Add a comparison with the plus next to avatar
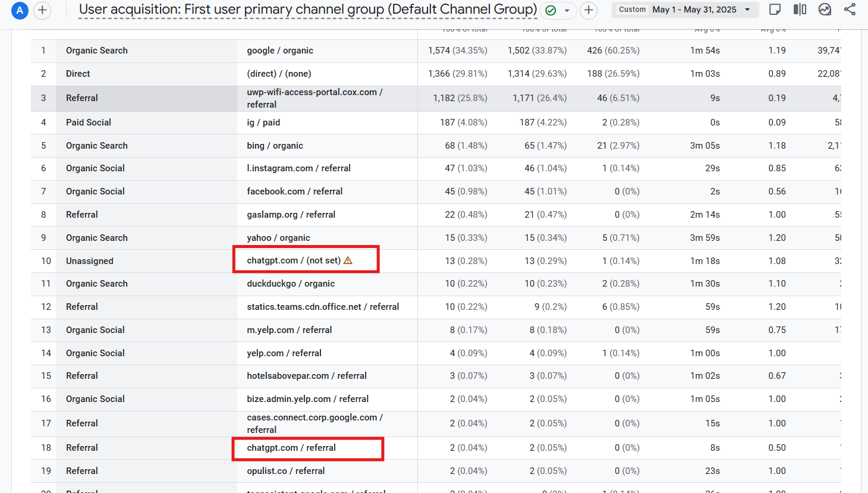Screen dimensions: 868x493 [x=42, y=10]
